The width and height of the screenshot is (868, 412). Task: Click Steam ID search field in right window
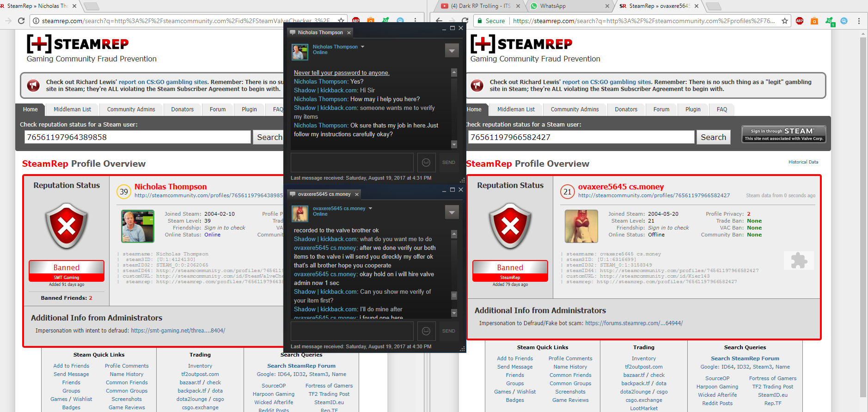click(581, 137)
